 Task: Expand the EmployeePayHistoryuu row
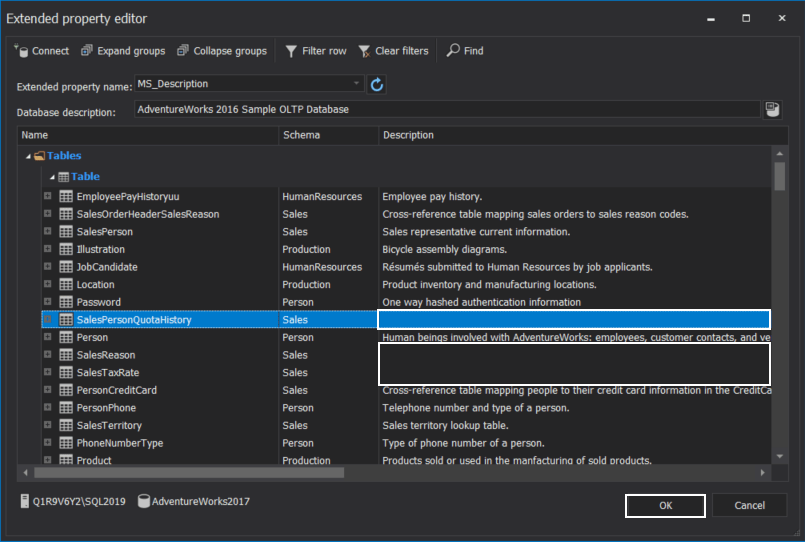click(47, 196)
